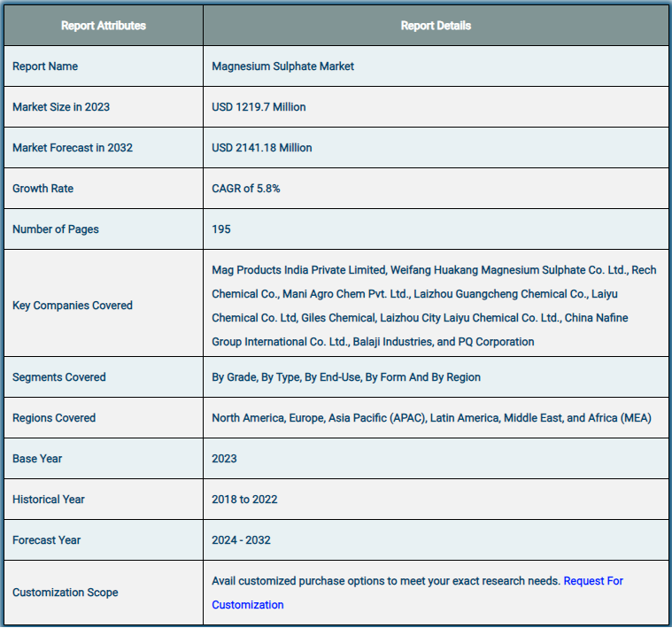Click the 'Historical Year' label

point(49,500)
